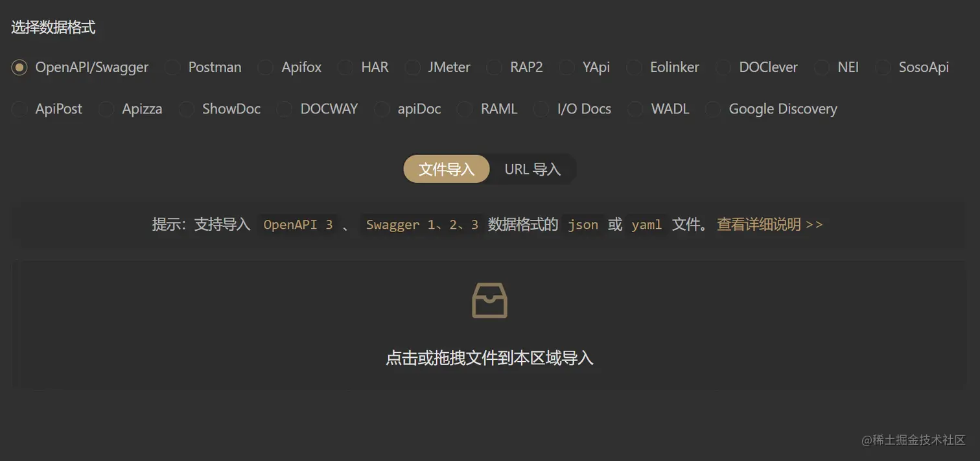Choose YApi import format

566,67
